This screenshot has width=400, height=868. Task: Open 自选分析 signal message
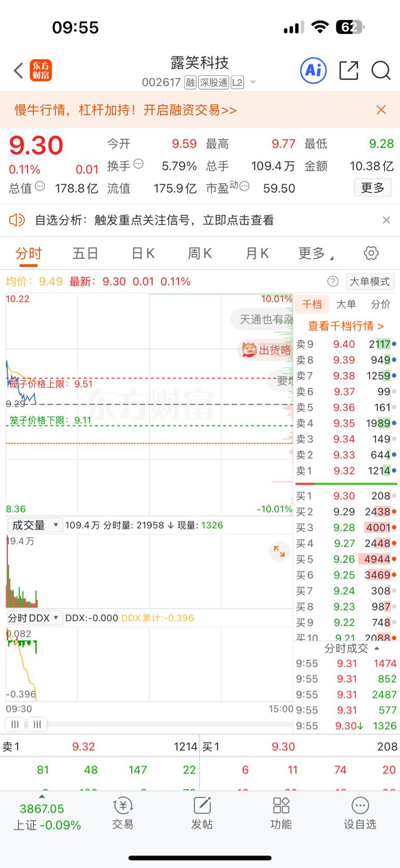(x=154, y=220)
